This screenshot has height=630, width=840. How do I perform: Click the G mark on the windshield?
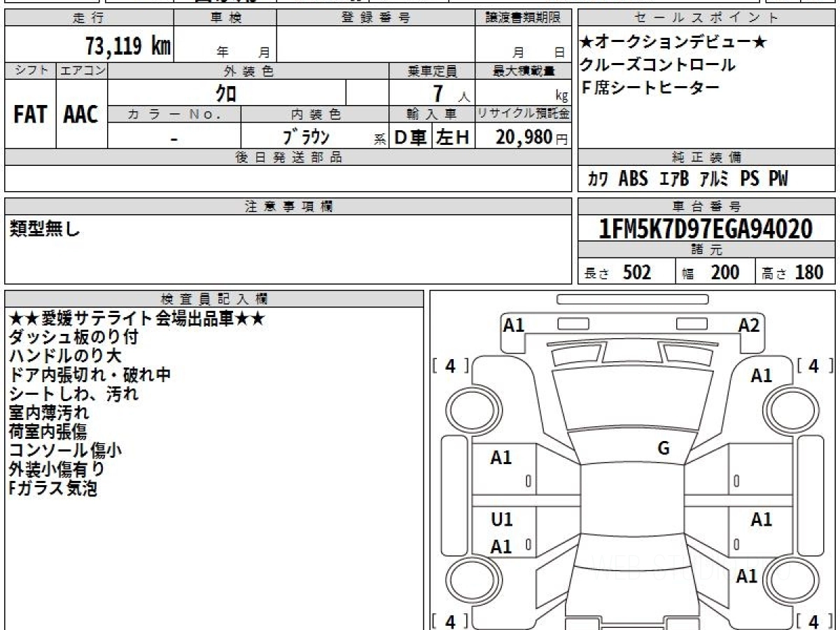tap(664, 449)
